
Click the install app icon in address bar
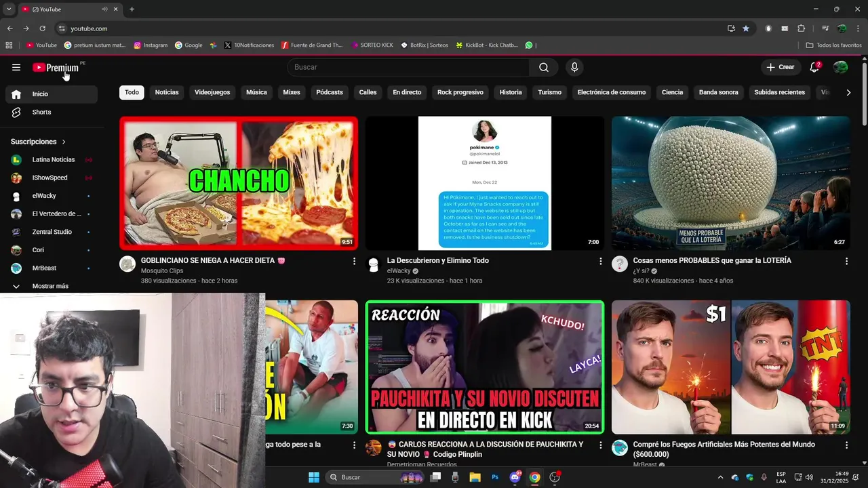tap(731, 28)
